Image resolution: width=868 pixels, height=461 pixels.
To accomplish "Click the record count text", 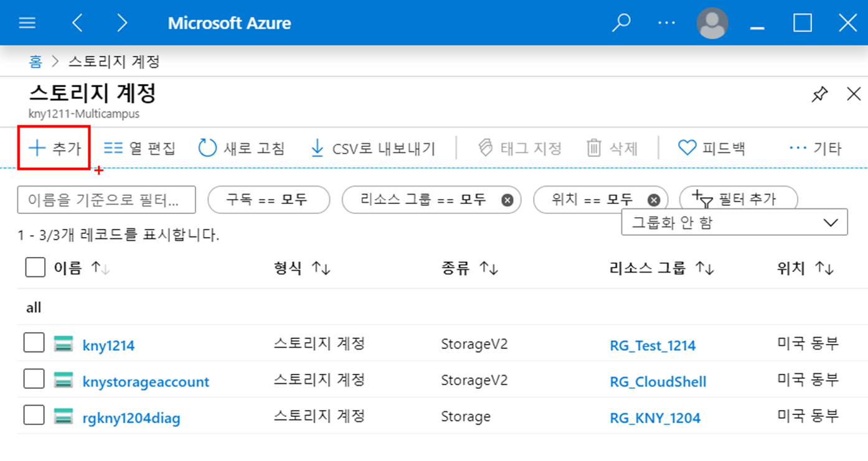I will click(x=119, y=235).
